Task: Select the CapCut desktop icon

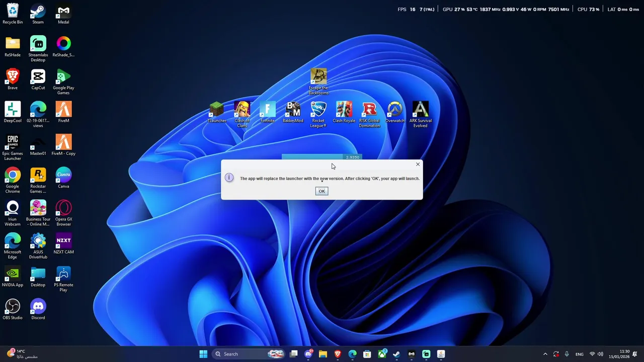Action: (x=38, y=79)
